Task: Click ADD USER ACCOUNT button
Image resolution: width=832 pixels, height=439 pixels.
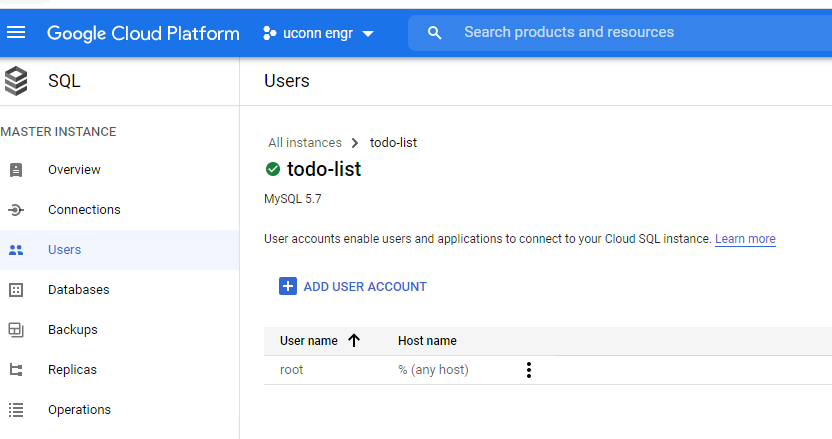Action: coord(353,286)
